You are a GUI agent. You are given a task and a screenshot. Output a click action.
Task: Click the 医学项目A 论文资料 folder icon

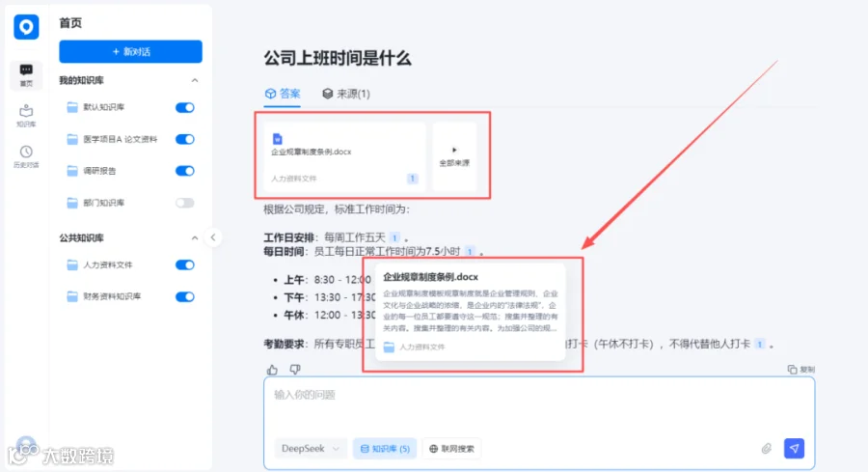72,139
